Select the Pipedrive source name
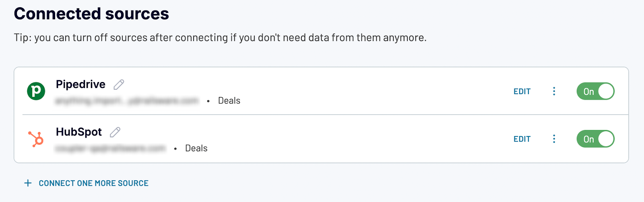The image size is (644, 202). pyautogui.click(x=80, y=84)
